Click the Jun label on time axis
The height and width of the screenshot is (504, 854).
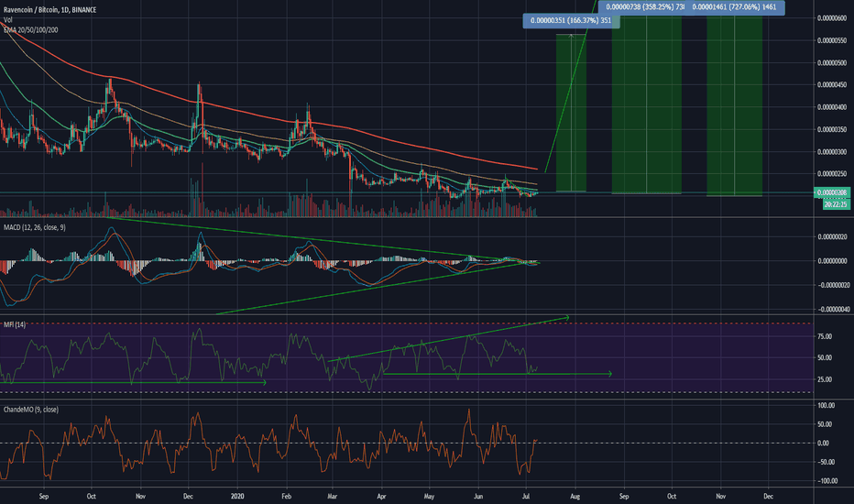478,497
